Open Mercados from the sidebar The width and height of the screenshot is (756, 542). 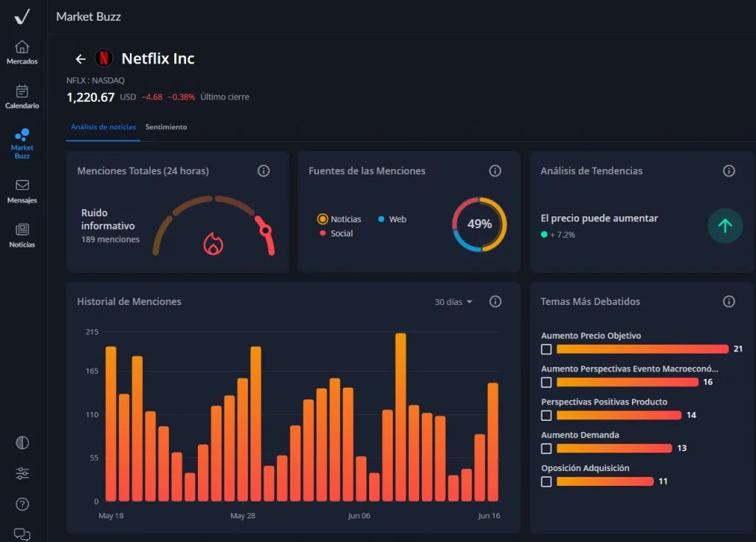click(x=22, y=52)
